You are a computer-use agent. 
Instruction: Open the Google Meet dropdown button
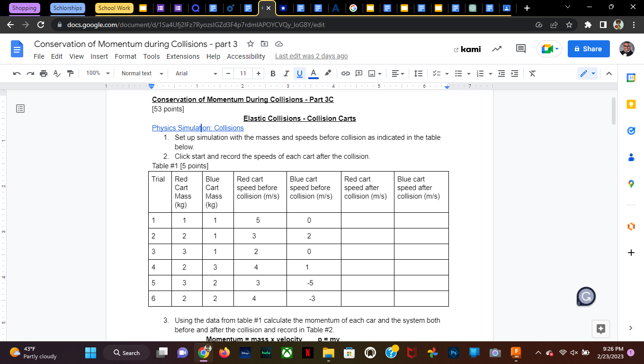[549, 49]
